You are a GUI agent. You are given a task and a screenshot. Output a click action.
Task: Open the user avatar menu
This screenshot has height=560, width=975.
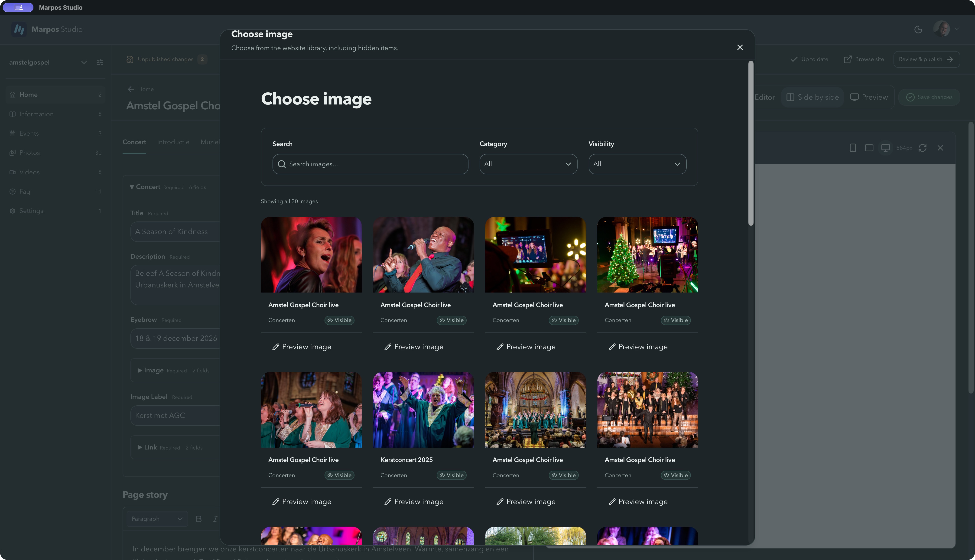coord(946,29)
